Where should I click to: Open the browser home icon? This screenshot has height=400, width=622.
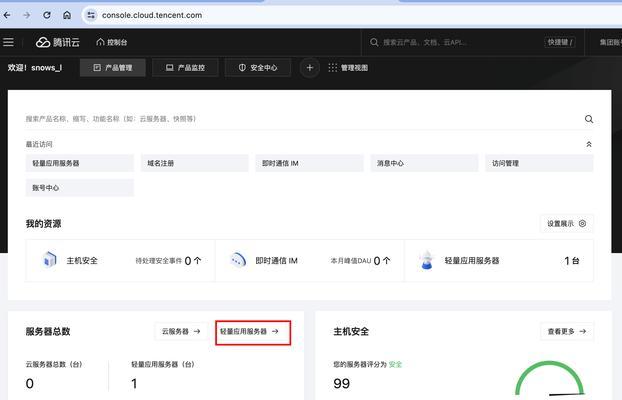click(x=67, y=15)
